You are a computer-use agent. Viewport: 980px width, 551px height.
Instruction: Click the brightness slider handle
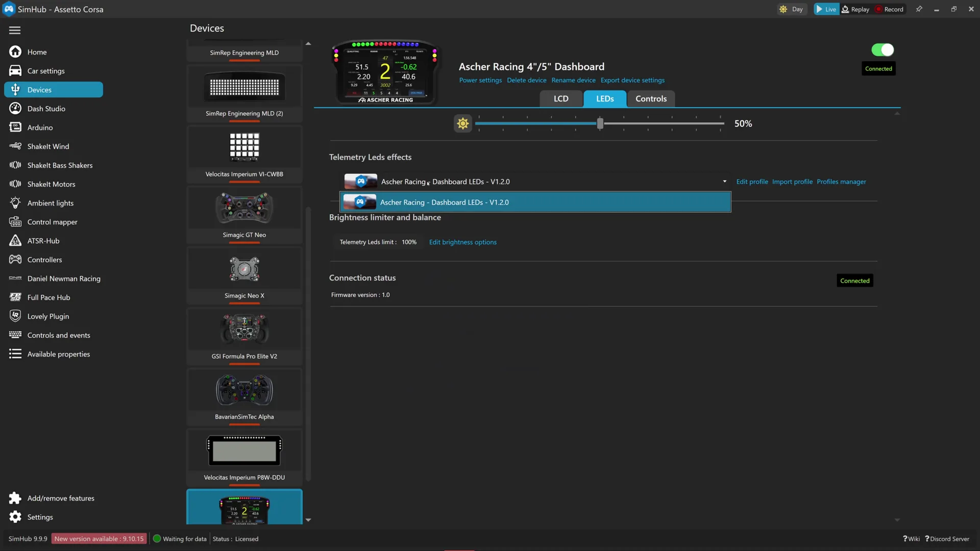click(600, 123)
